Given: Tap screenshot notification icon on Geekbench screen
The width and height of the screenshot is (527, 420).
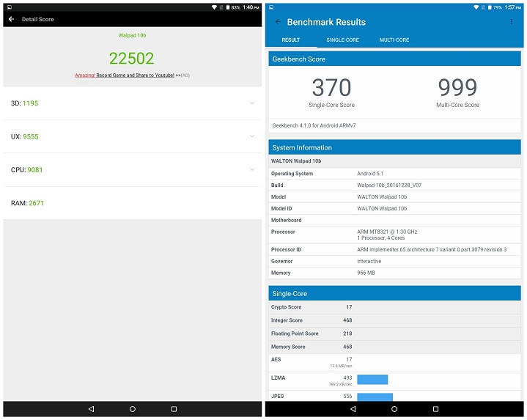Looking at the screenshot, I should 271,7.
